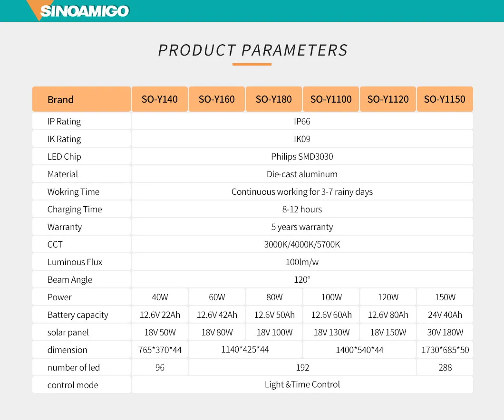Screen dimensions: 504x420
Task: Choose the SO-Y180 model header
Action: coord(274,99)
